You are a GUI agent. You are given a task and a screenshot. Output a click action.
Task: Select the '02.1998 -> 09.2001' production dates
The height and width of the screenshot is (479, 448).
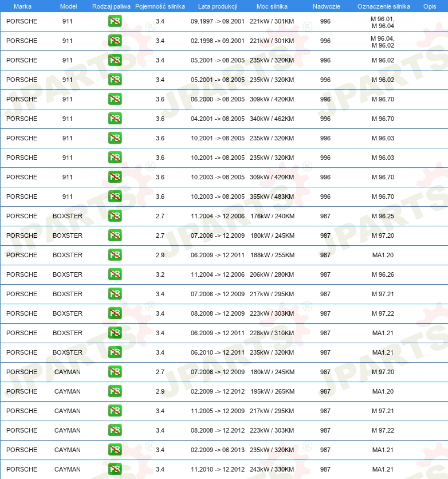[x=218, y=41]
